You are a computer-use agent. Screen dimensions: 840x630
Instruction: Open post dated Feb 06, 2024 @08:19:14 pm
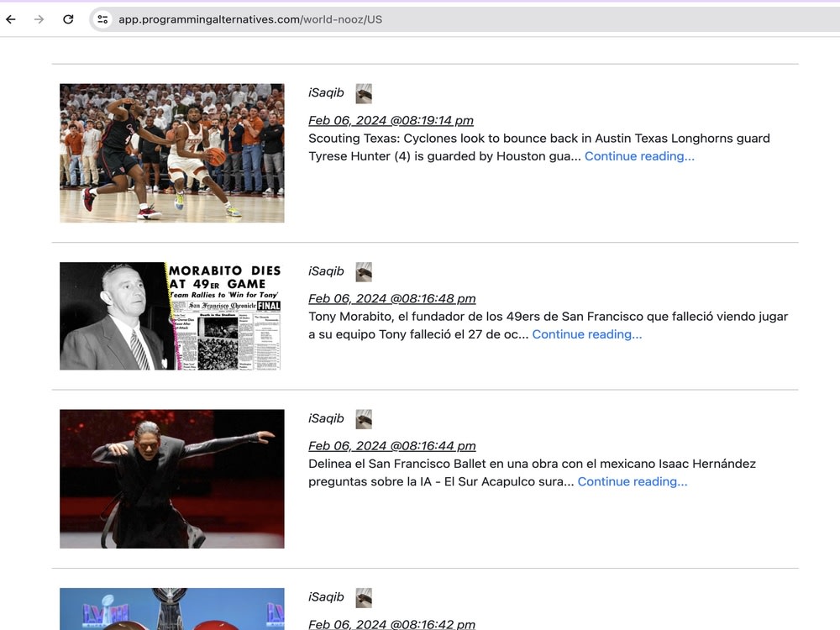(x=391, y=120)
